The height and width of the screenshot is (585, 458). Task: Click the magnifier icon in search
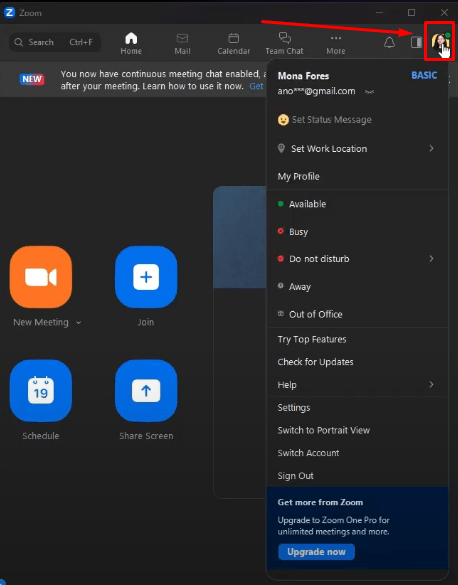[x=19, y=42]
